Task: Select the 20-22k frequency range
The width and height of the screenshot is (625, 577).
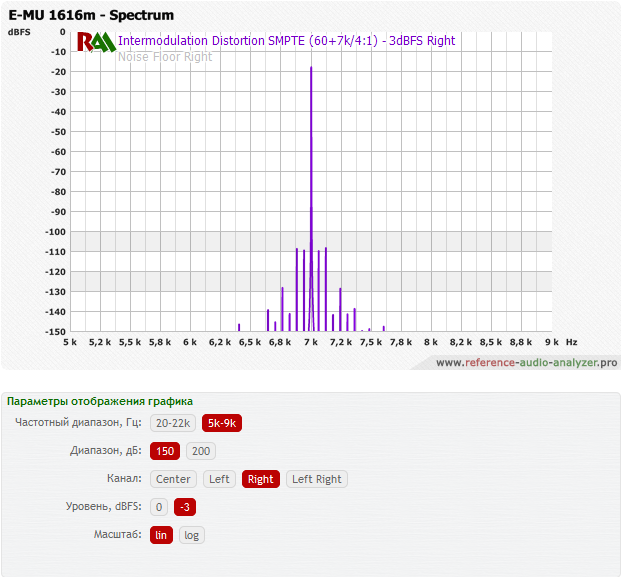Action: click(173, 423)
